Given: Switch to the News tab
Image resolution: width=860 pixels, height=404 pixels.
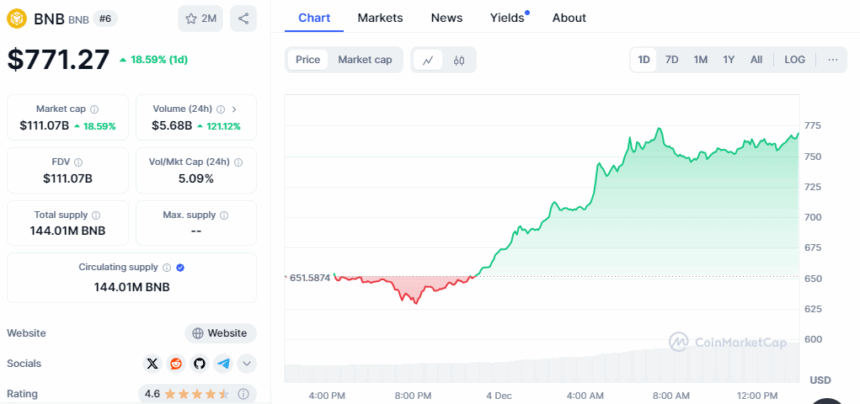Looking at the screenshot, I should (x=446, y=18).
